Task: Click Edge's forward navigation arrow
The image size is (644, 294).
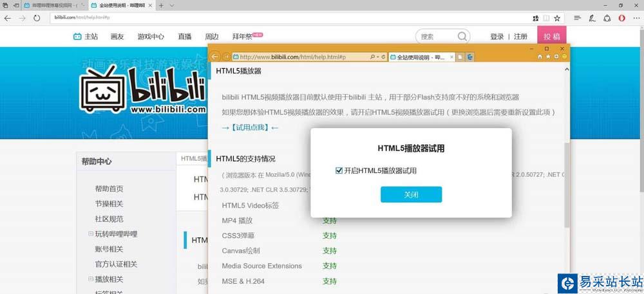Action: coord(22,18)
